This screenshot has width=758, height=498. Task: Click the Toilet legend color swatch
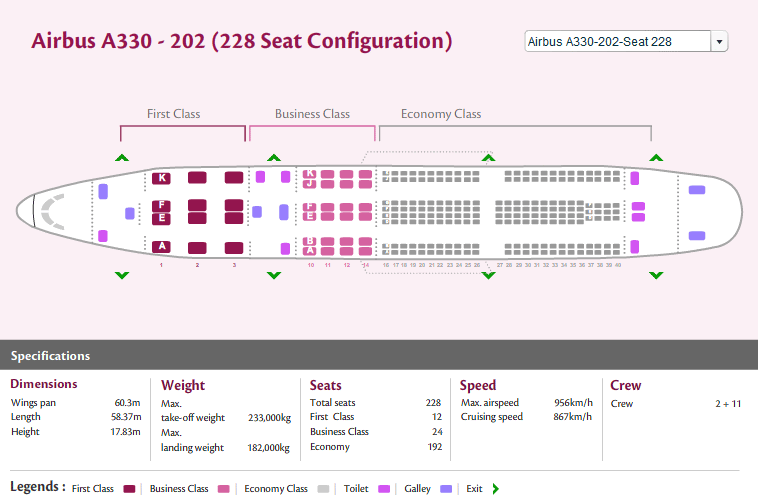click(x=384, y=489)
